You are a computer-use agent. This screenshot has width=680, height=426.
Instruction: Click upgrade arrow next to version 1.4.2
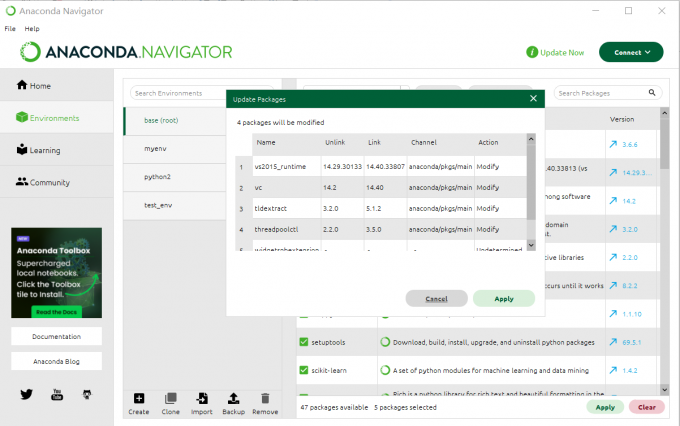613,370
